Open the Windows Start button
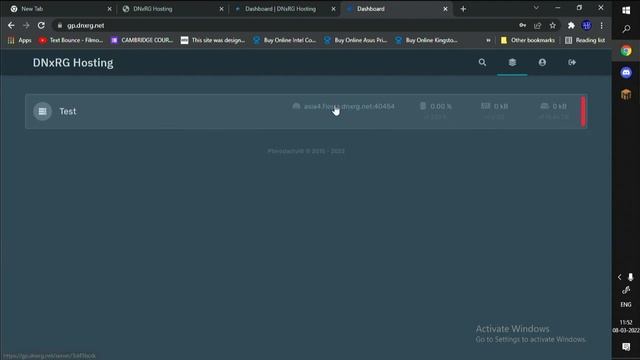 pyautogui.click(x=626, y=10)
